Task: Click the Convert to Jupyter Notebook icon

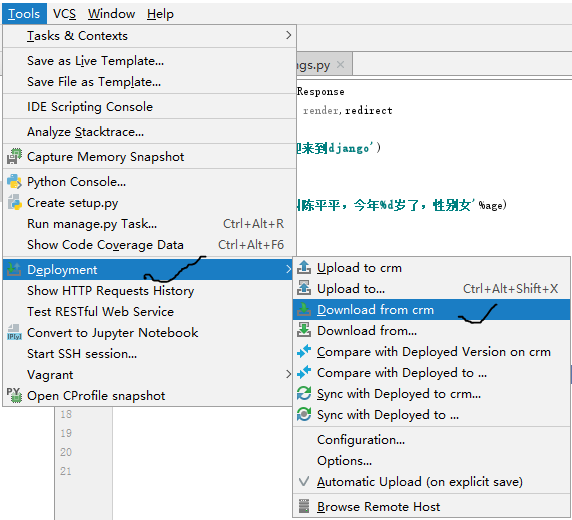Action: (14, 332)
